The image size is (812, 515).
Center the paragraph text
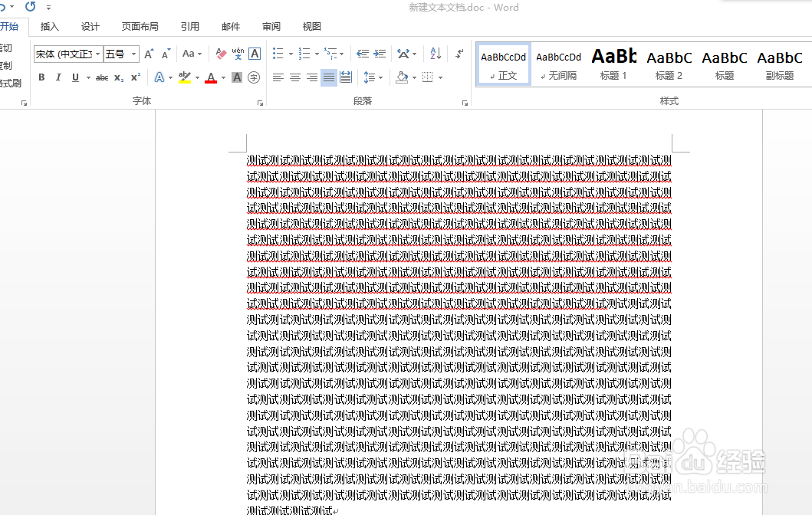point(295,77)
